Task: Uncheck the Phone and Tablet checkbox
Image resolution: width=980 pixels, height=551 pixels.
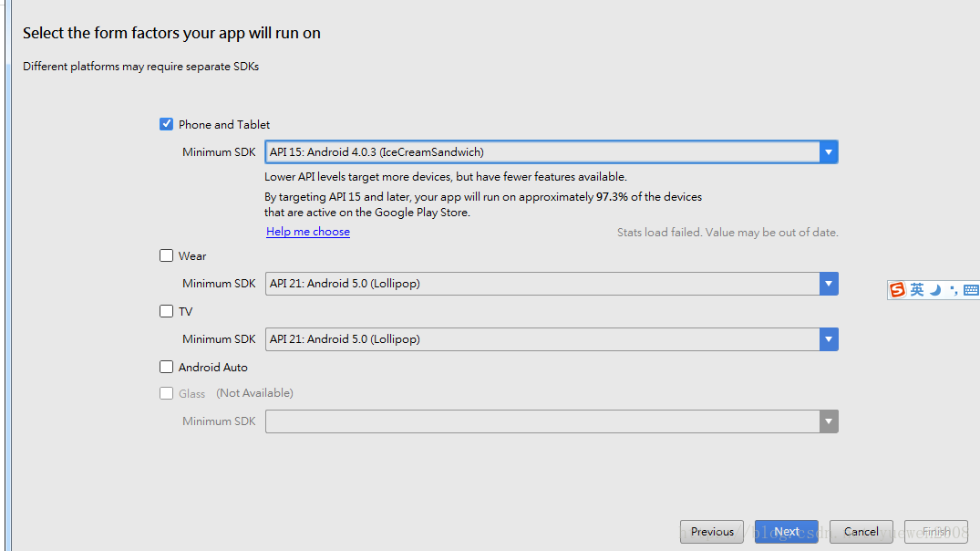Action: click(166, 124)
